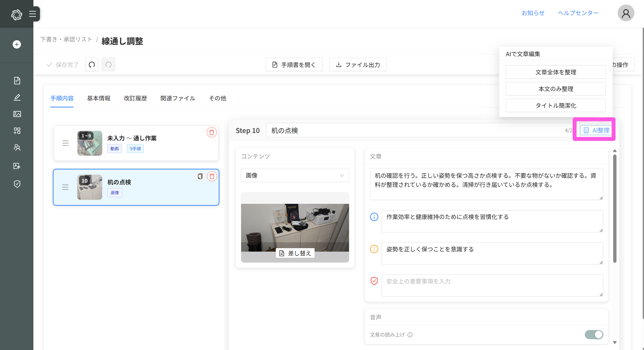The height and width of the screenshot is (350, 644).
Task: Click the plus create icon in sidebar
Action: (17, 44)
